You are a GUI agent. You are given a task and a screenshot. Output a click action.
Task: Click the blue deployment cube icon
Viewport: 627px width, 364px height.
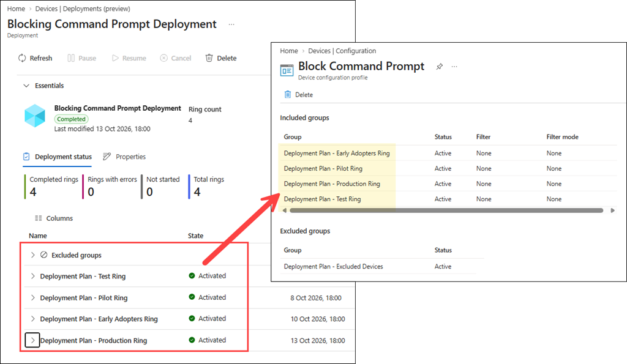[x=35, y=116]
